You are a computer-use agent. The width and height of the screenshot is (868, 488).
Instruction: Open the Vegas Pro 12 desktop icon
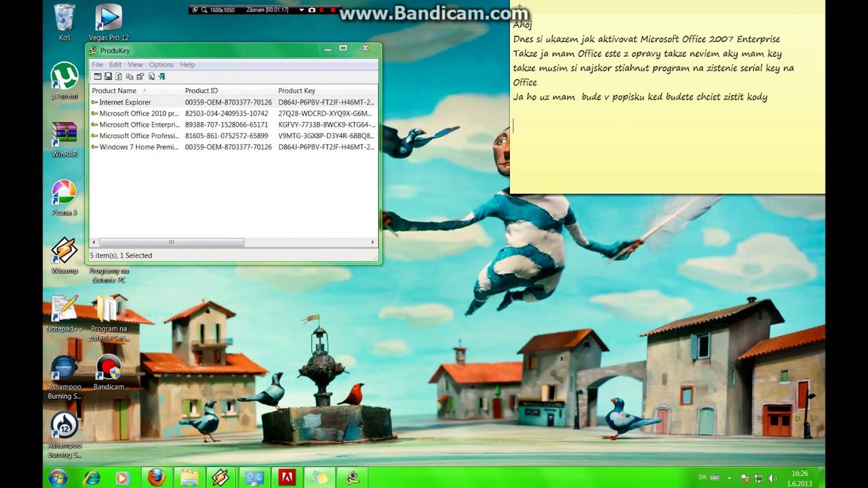108,22
